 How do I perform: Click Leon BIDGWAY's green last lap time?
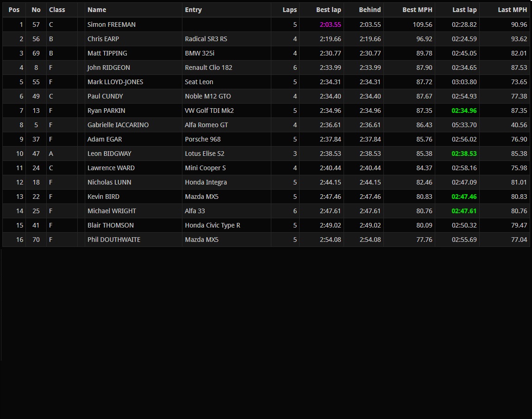[x=464, y=154]
